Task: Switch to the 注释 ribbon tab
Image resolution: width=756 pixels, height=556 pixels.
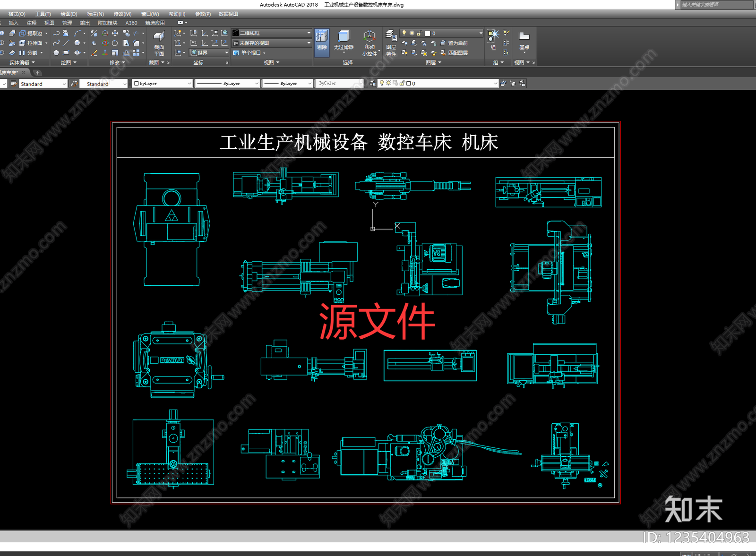Action: point(32,23)
